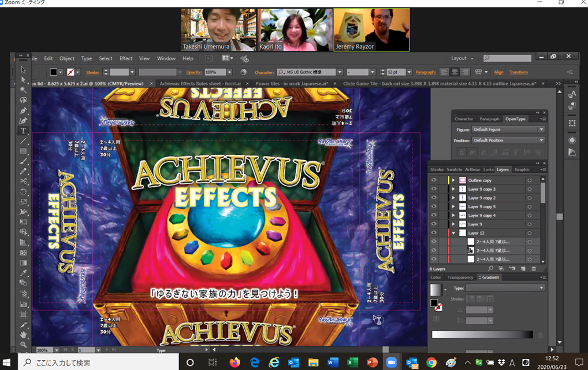Activate the Zoom magnifier tool
Screen dimensions: 588x370
pyautogui.click(x=23, y=345)
